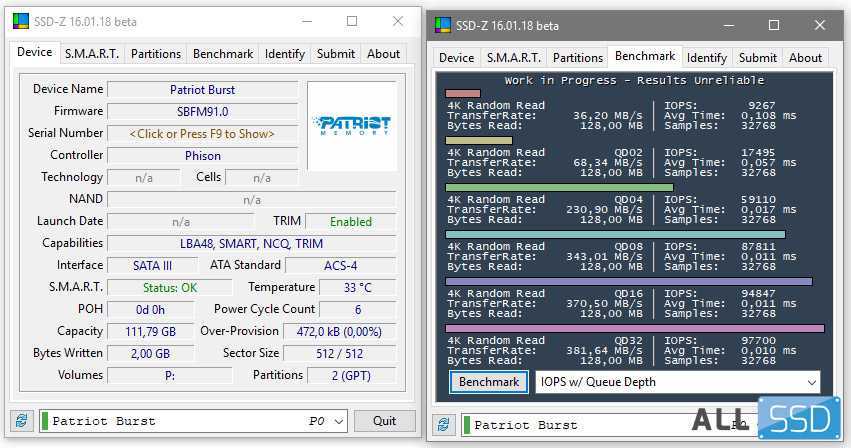Maximize the left SSD-Z window

point(352,21)
